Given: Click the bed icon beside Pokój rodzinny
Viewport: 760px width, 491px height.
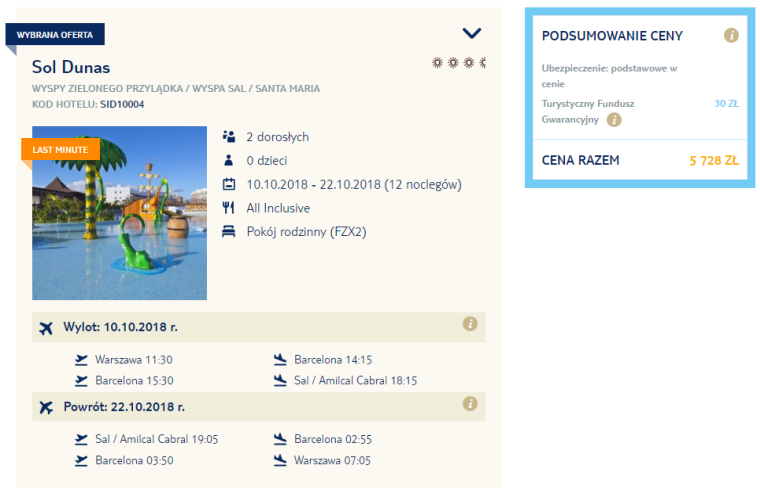Looking at the screenshot, I should point(229,232).
